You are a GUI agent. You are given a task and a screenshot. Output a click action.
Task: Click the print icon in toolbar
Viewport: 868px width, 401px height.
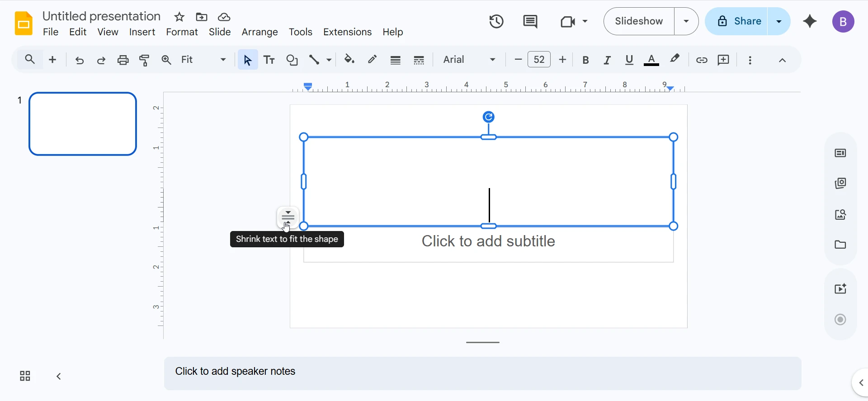123,60
